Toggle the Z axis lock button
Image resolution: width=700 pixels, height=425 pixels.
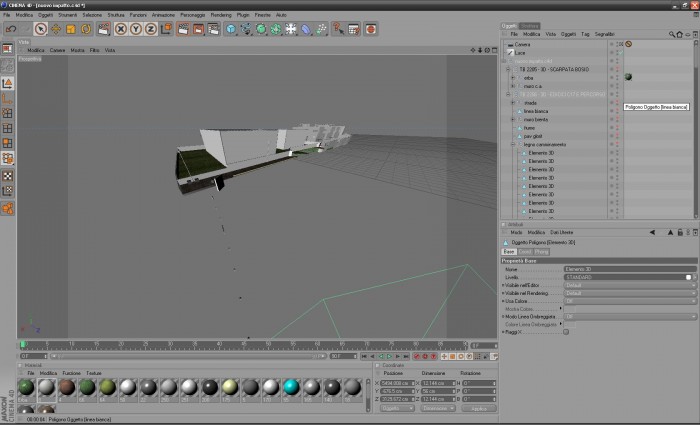pos(150,29)
